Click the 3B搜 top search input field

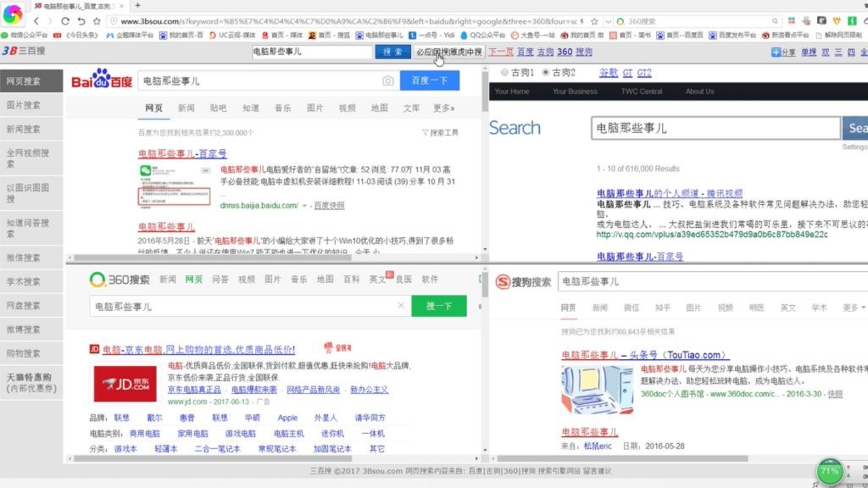pyautogui.click(x=310, y=52)
